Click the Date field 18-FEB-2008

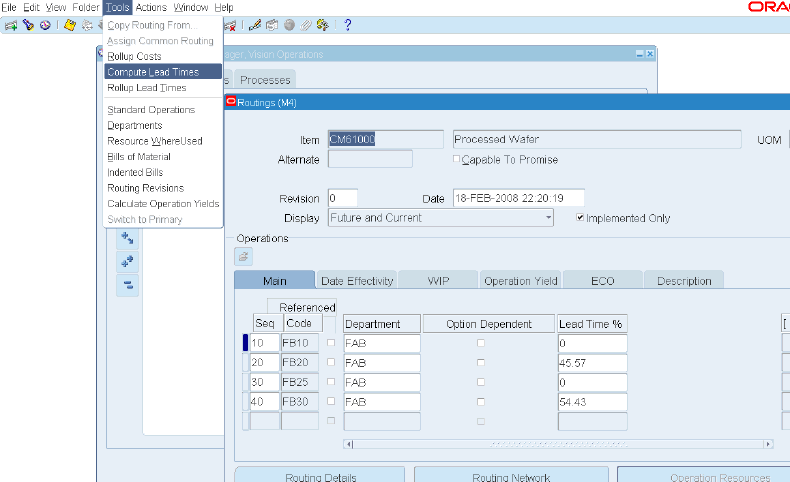tap(518, 198)
